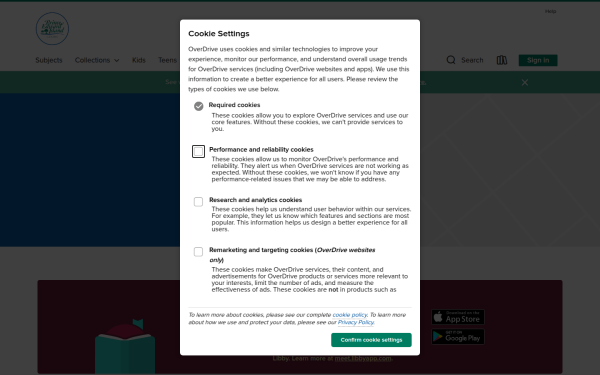
Task: Enable Research and analytics cookies checkbox
Action: click(x=198, y=202)
